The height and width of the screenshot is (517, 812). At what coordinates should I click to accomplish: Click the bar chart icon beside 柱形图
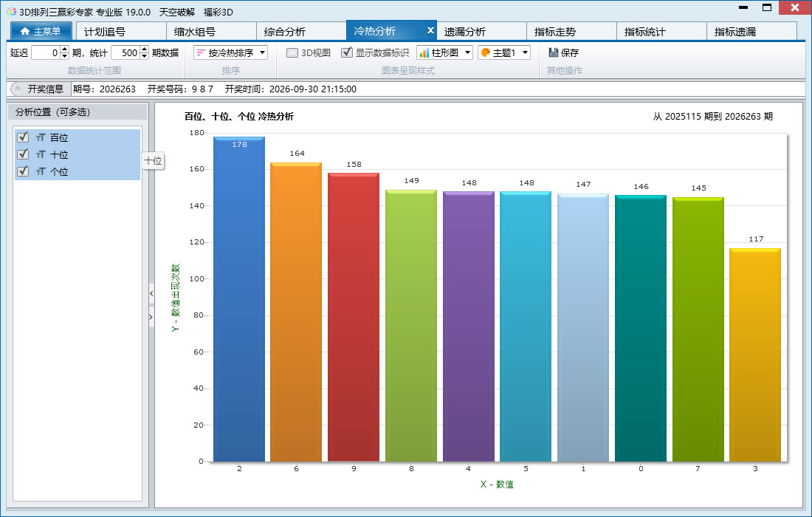pyautogui.click(x=424, y=52)
